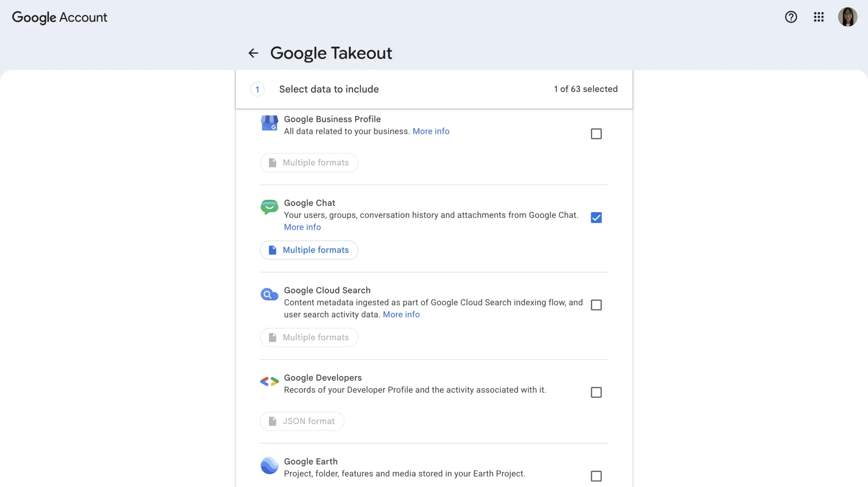The width and height of the screenshot is (868, 487).
Task: Open More info link for Google Business Profile
Action: point(431,131)
